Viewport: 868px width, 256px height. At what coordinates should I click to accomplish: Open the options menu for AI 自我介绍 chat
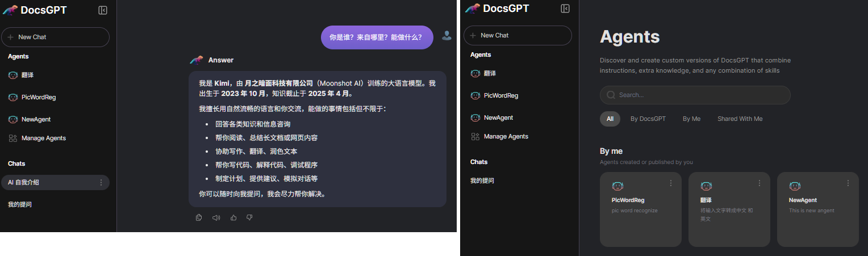(x=101, y=182)
